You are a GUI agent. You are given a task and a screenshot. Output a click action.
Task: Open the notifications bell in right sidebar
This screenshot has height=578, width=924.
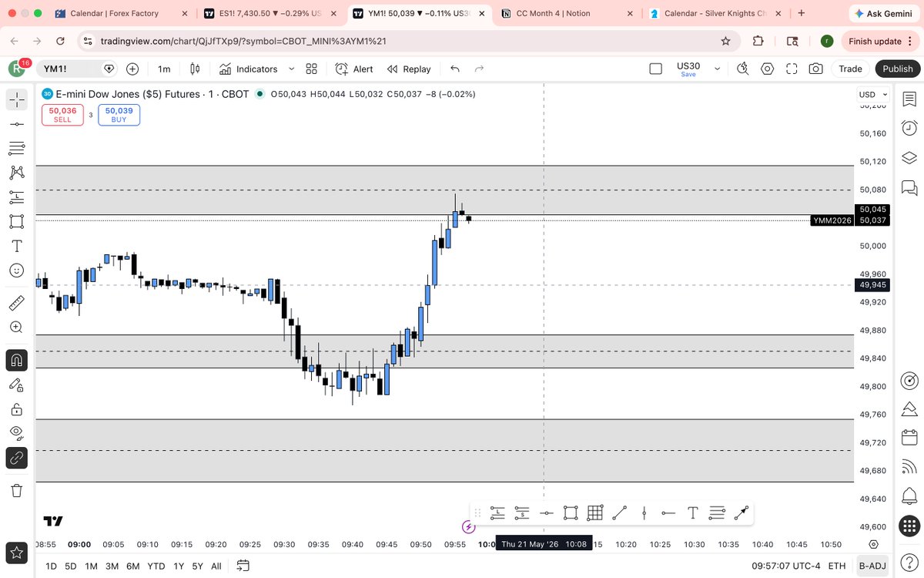coord(909,496)
